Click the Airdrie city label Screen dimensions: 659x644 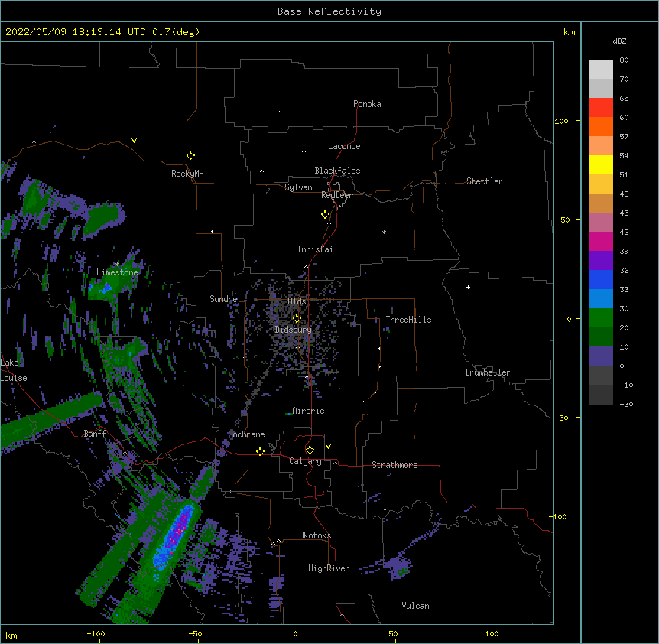coord(308,411)
